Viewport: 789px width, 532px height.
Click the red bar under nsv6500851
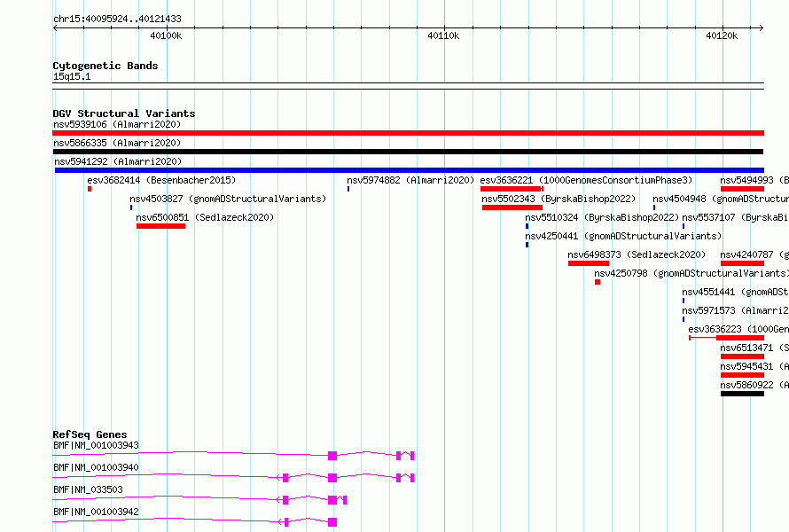[x=160, y=226]
